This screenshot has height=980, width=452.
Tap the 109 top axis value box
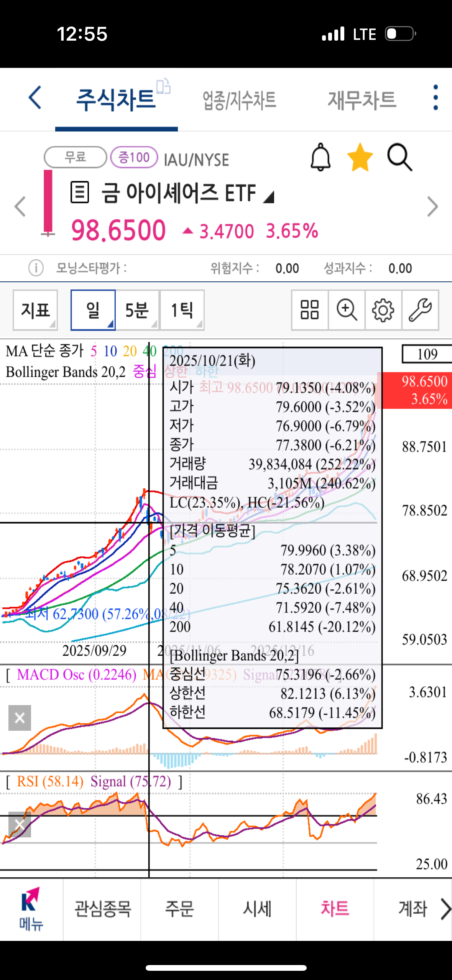point(427,354)
